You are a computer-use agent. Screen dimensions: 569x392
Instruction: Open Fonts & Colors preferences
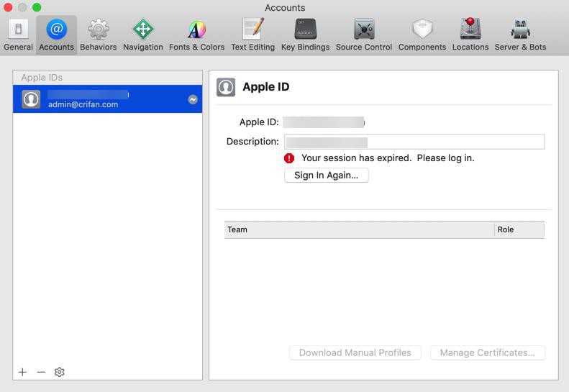(x=196, y=35)
